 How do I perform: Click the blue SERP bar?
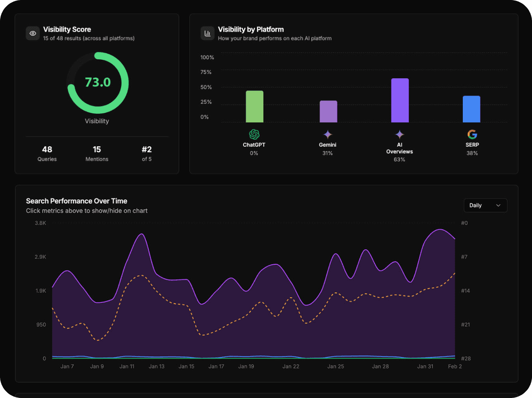point(471,109)
